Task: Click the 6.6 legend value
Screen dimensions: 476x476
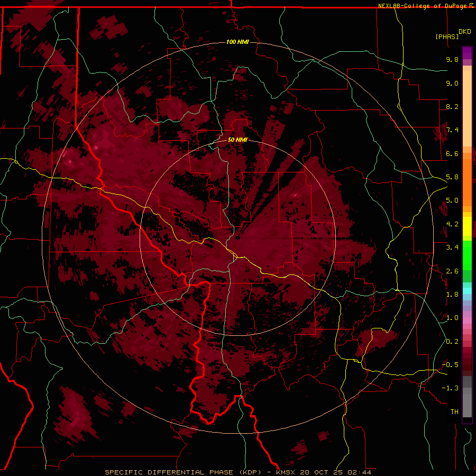Action: pos(452,153)
